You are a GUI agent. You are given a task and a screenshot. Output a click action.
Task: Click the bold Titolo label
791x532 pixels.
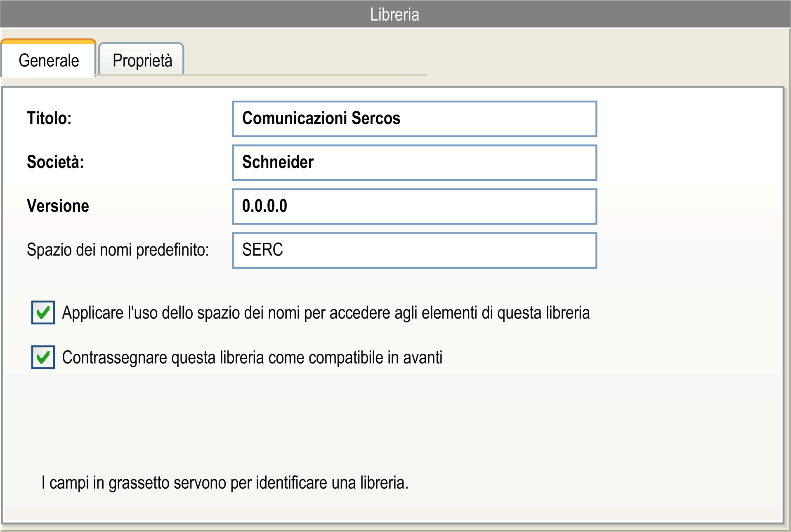click(x=49, y=118)
